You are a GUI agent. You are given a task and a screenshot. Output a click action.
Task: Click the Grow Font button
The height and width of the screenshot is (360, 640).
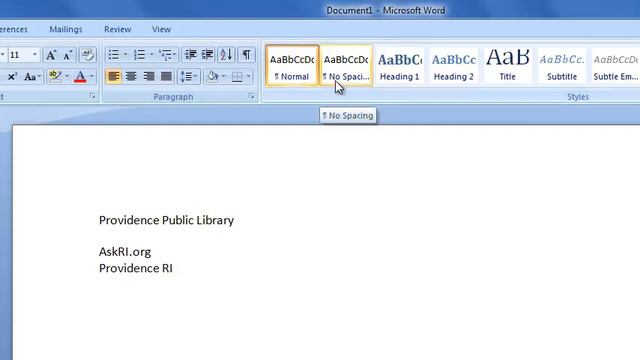point(51,55)
